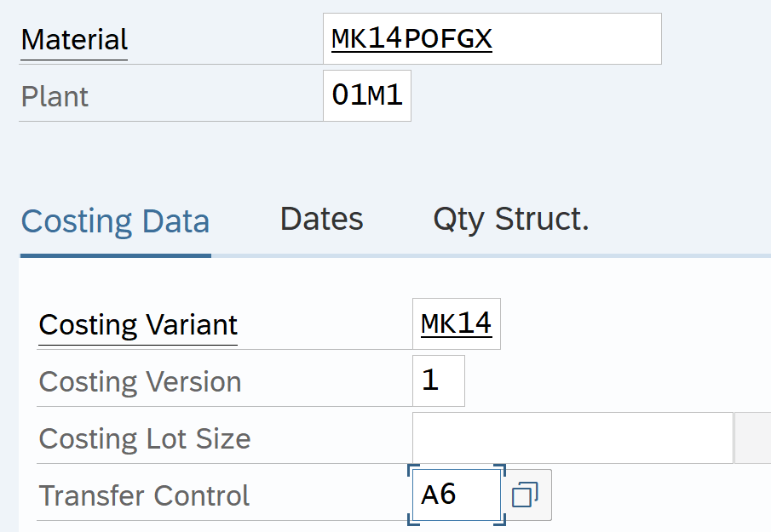Click the empty Costing Lot Size field
The height and width of the screenshot is (532, 771).
click(572, 438)
